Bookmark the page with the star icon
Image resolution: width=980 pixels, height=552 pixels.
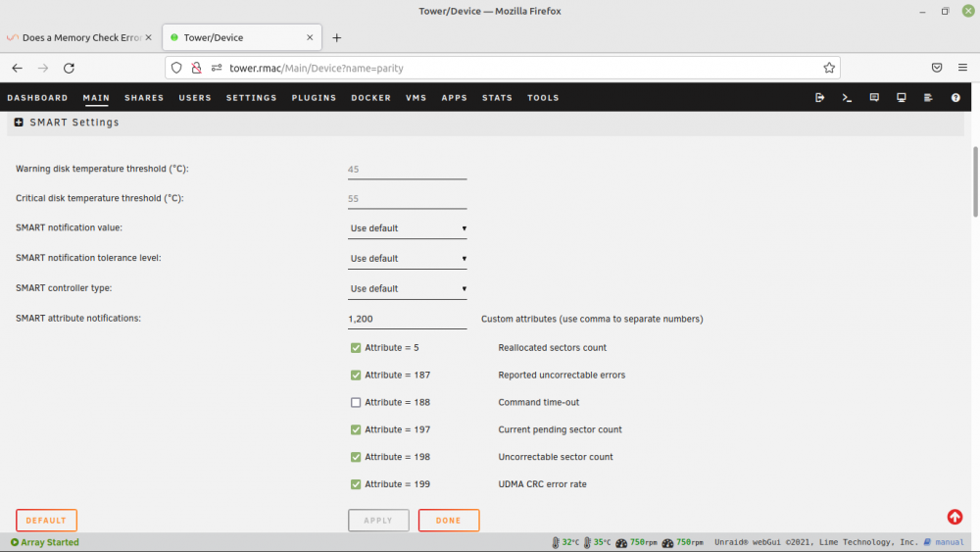[829, 68]
